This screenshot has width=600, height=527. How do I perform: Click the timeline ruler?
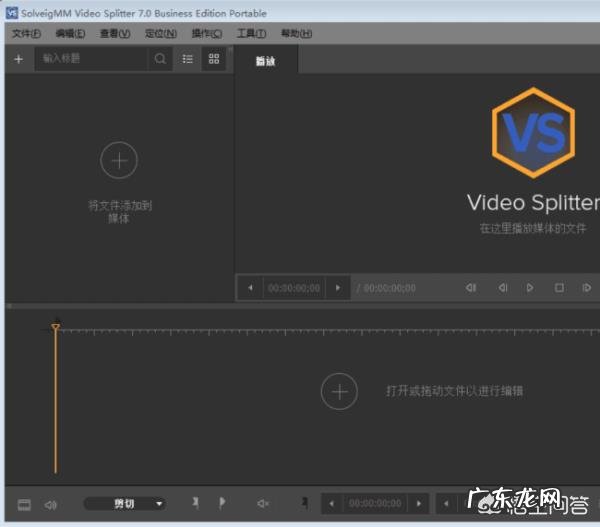click(329, 332)
